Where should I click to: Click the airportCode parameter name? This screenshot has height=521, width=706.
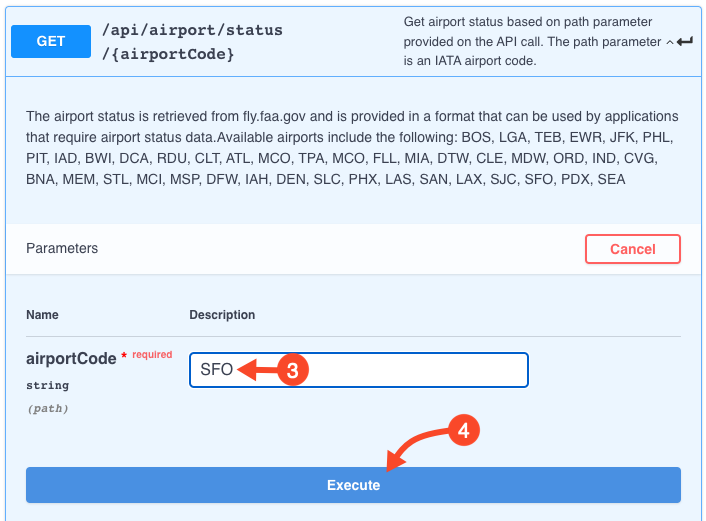pyautogui.click(x=71, y=358)
